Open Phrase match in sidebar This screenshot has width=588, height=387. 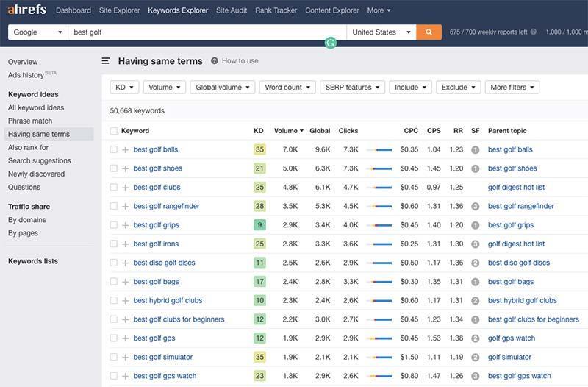click(30, 121)
